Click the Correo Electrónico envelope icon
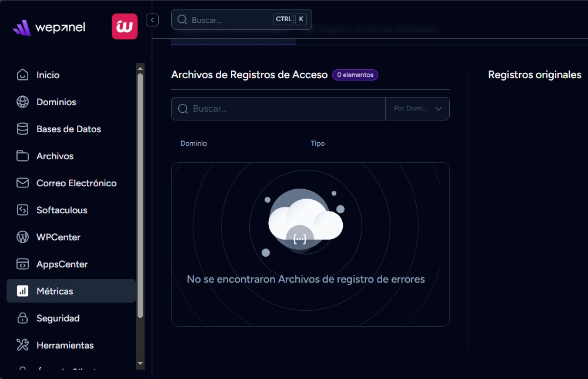Screen dimensions: 588x379 coord(22,183)
